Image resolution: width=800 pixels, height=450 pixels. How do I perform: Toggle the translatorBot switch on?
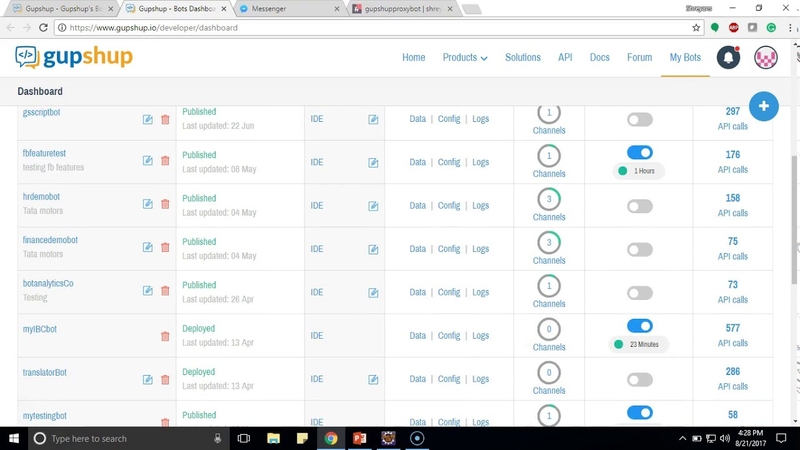(x=640, y=380)
